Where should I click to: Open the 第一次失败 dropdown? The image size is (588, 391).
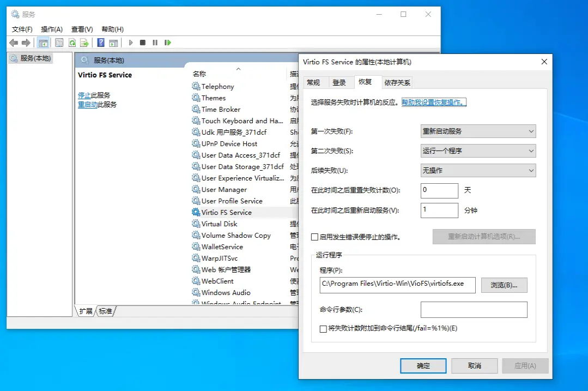click(530, 131)
